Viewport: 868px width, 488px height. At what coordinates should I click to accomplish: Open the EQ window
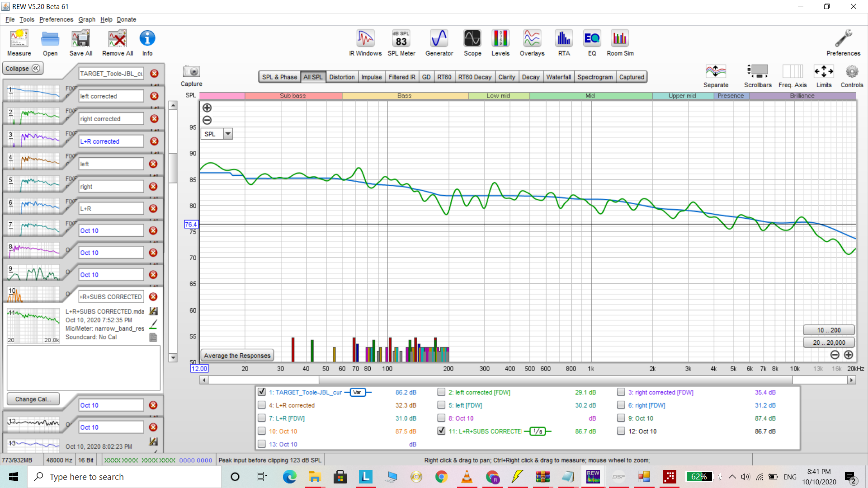(592, 43)
